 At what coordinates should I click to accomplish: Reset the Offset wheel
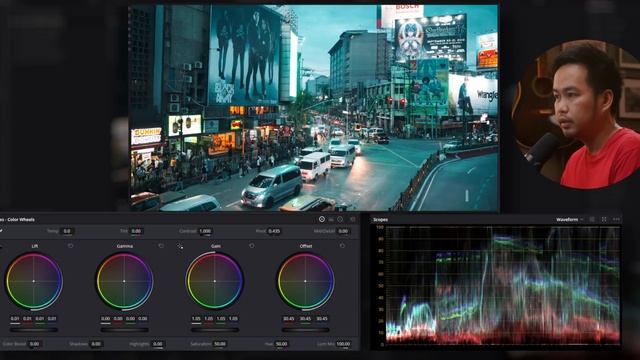(x=342, y=246)
